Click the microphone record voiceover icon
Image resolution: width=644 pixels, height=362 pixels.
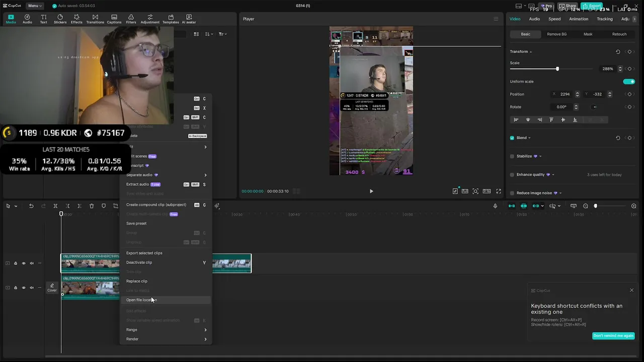(x=495, y=206)
